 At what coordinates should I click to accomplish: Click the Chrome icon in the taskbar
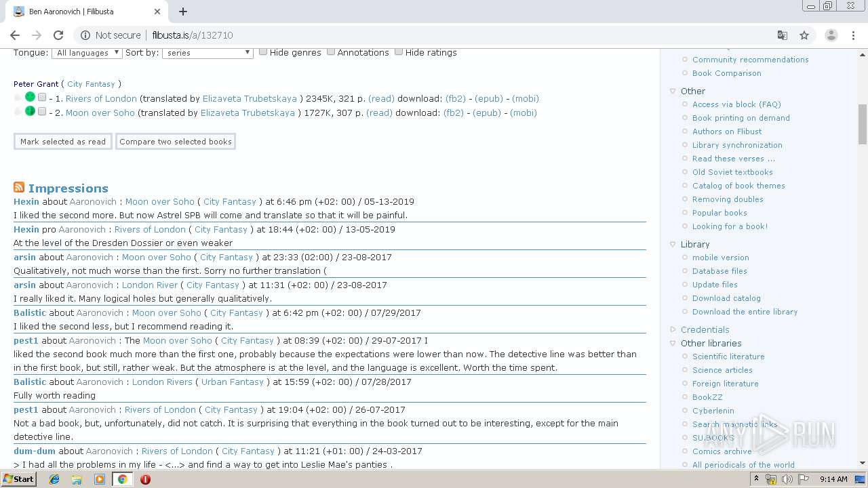pyautogui.click(x=123, y=479)
